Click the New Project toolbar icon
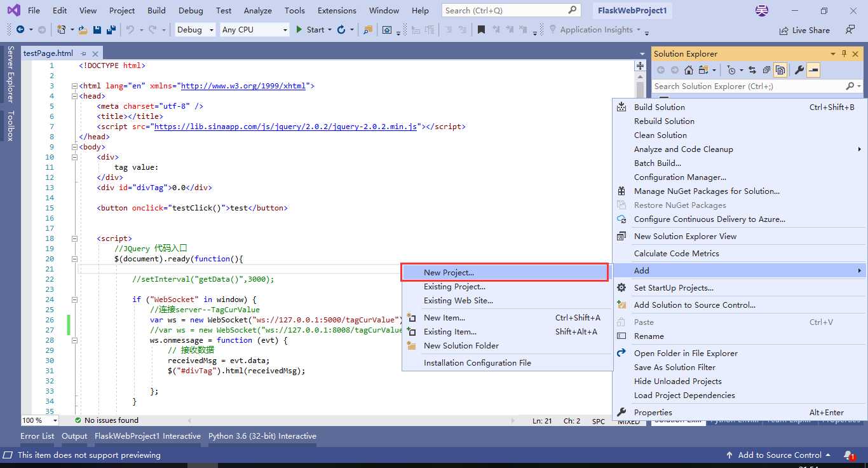 point(62,30)
